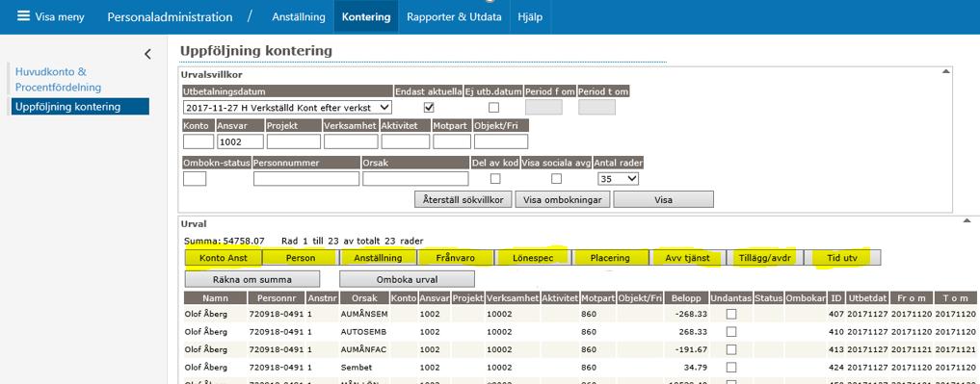Screen dimensions: 980x384
Task: Click the Placering button
Action: pos(611,258)
